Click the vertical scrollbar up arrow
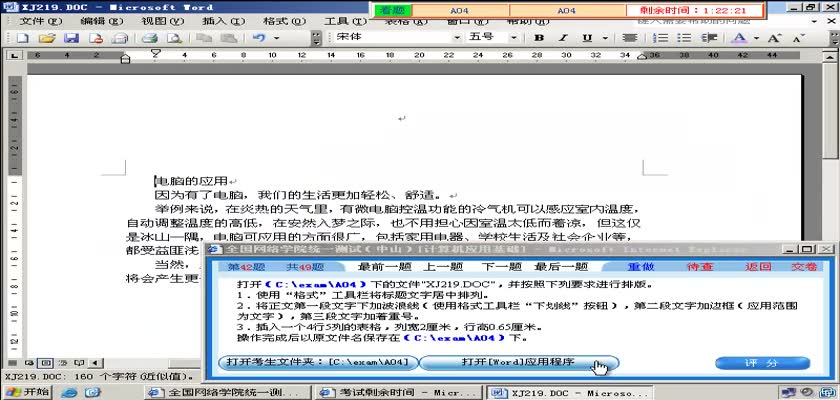The height and width of the screenshot is (400, 840). click(830, 56)
